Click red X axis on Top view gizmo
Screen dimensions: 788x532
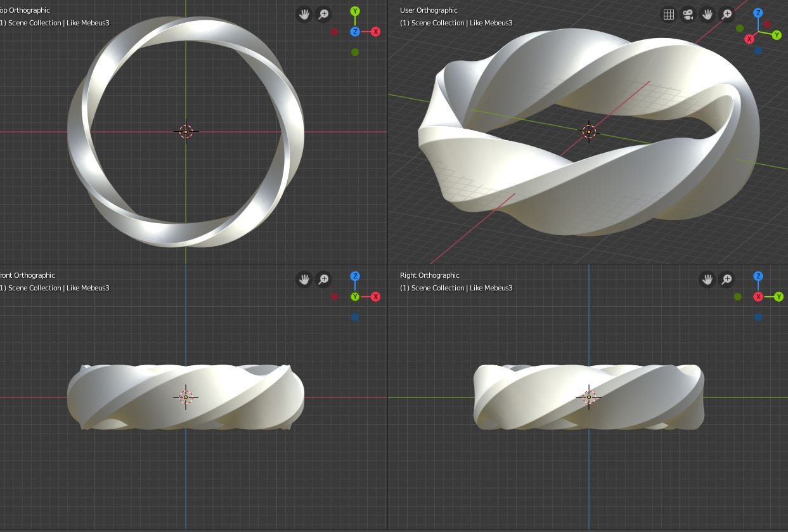[x=375, y=32]
